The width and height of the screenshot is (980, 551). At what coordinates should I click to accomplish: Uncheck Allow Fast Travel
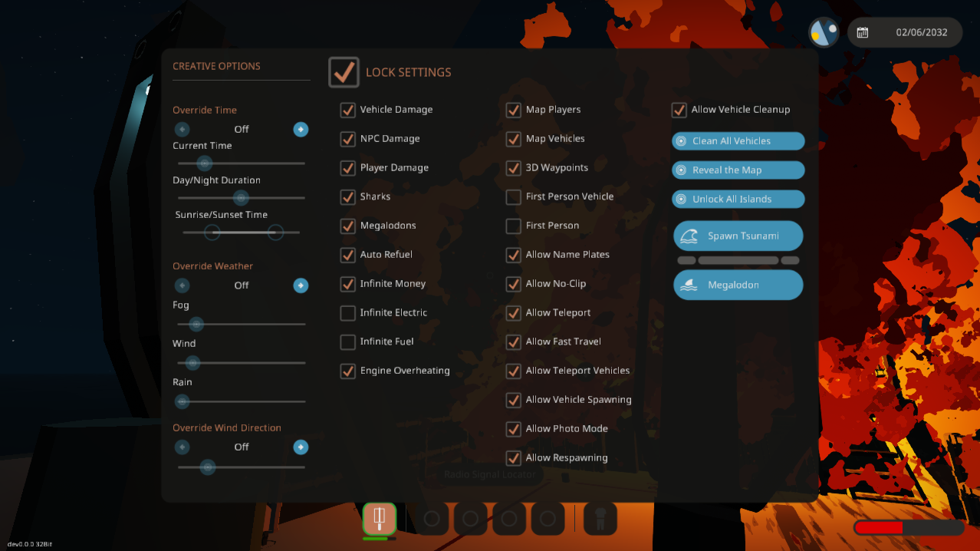click(x=514, y=341)
